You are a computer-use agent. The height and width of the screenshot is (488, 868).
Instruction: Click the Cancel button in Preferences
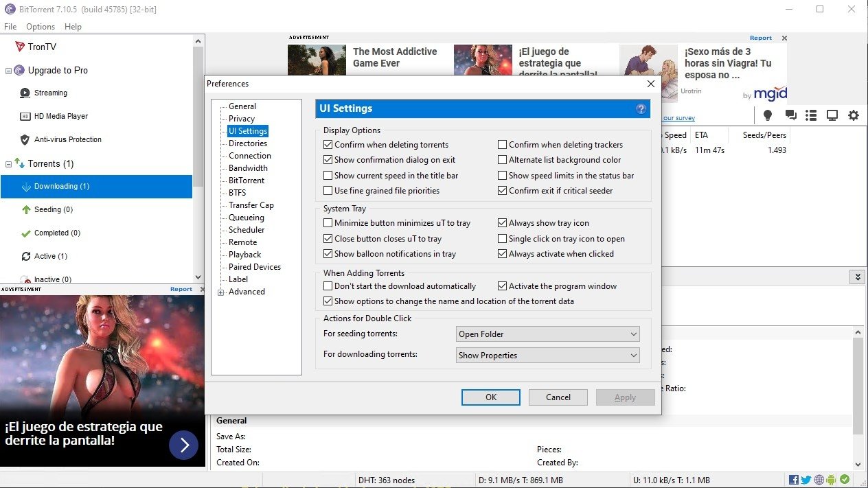click(558, 397)
